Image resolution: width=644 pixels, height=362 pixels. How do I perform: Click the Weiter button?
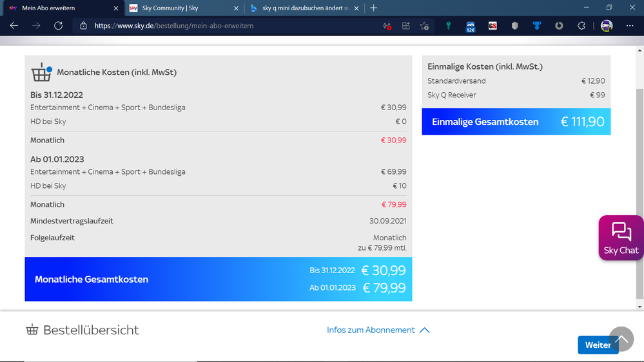pyautogui.click(x=598, y=345)
